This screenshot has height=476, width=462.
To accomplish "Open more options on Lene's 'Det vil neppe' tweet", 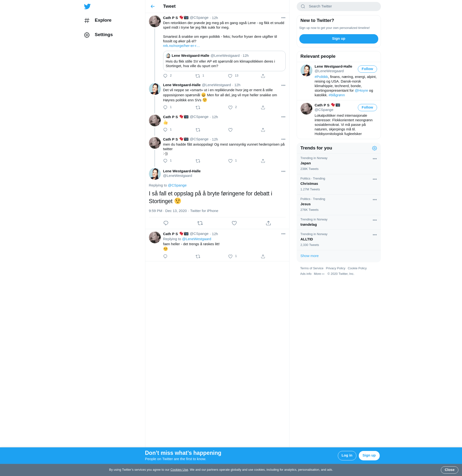I will pos(283,85).
